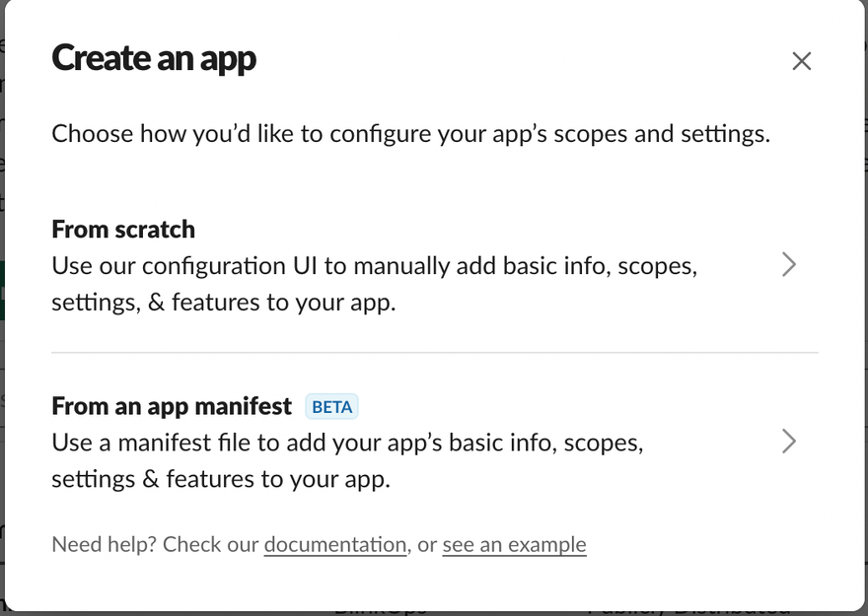Viewport: 868px width, 616px height.
Task: Select the From scratch heading
Action: click(123, 230)
